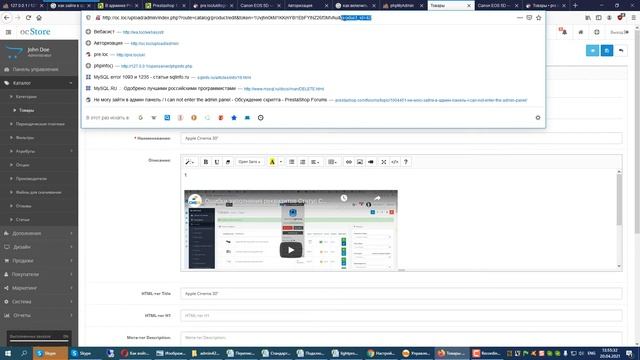Click the insert video icon
The image size is (640, 360).
(371, 162)
